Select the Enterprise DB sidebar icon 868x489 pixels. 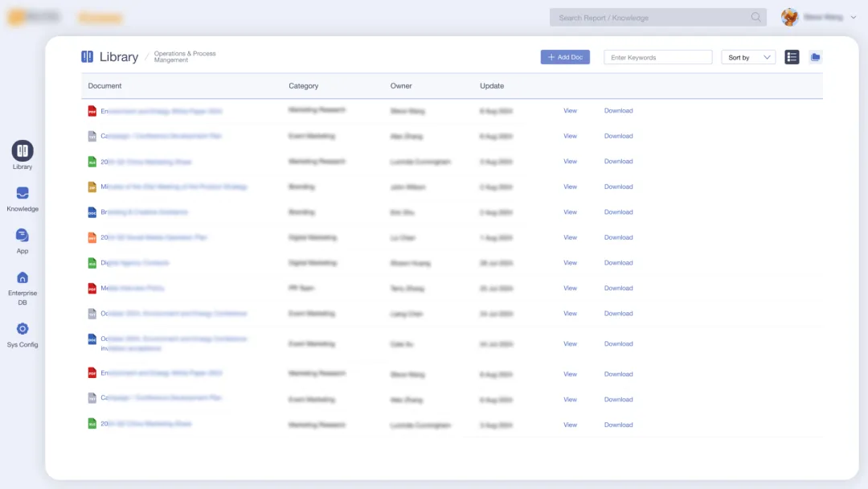click(x=23, y=277)
